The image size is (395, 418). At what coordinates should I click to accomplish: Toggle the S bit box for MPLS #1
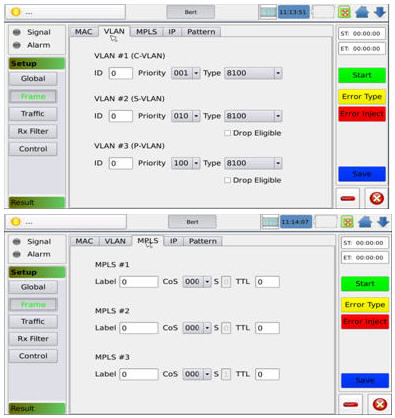click(x=226, y=282)
